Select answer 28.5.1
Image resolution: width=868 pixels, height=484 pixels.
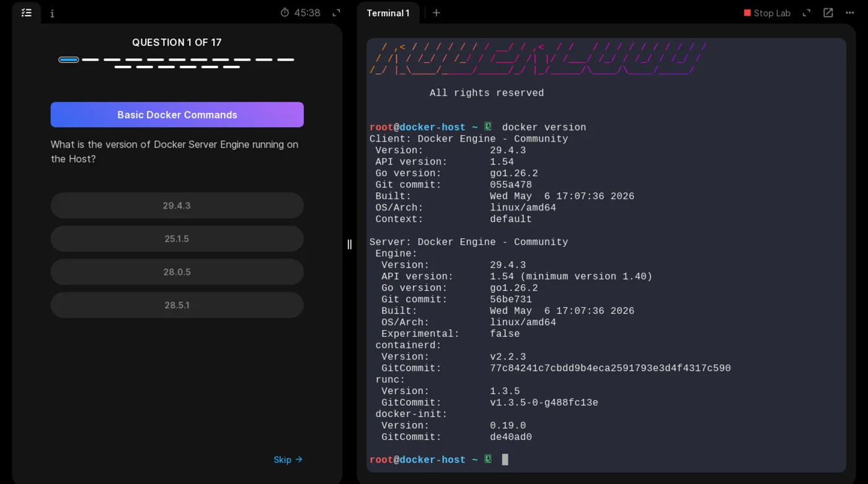coord(177,305)
